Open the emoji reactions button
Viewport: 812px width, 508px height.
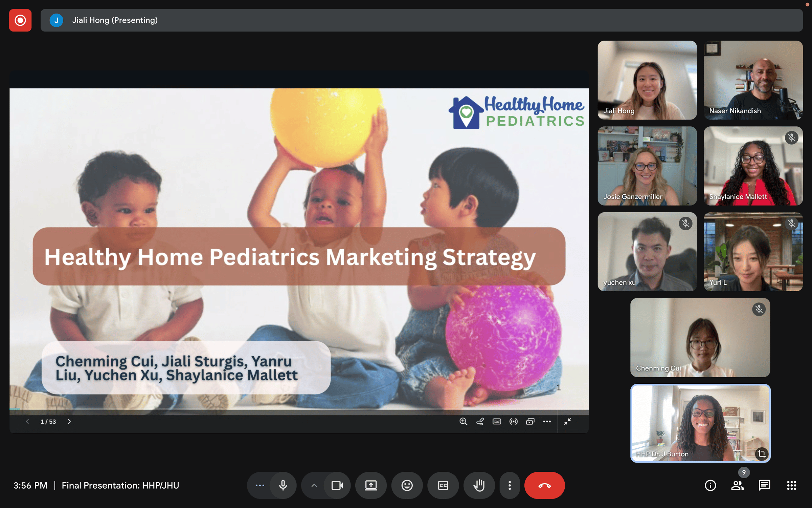point(407,485)
